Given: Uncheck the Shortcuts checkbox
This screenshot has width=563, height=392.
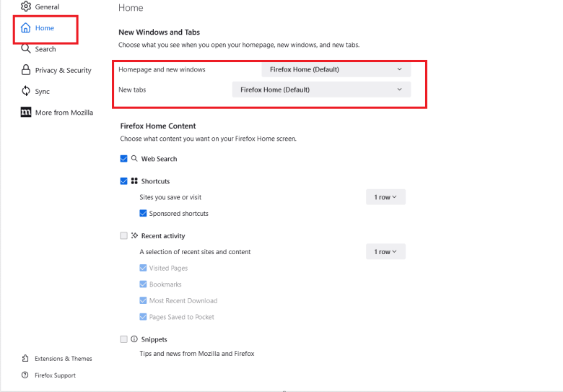Looking at the screenshot, I should point(123,181).
